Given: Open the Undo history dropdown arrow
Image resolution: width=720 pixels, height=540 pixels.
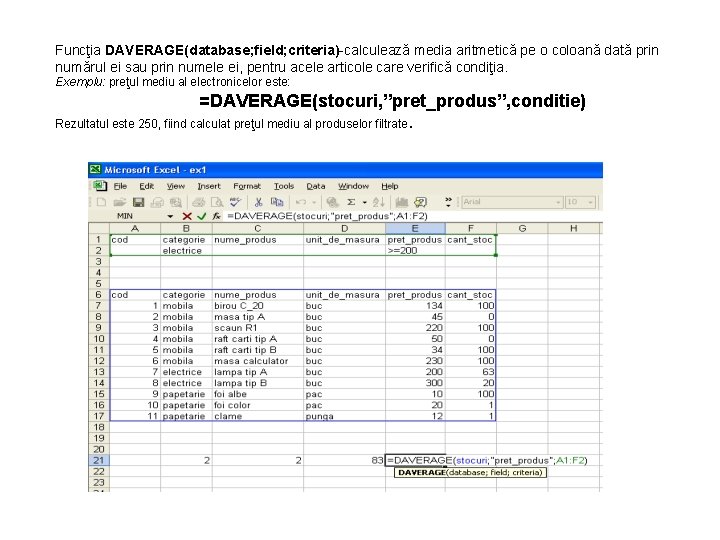Looking at the screenshot, I should click(314, 202).
